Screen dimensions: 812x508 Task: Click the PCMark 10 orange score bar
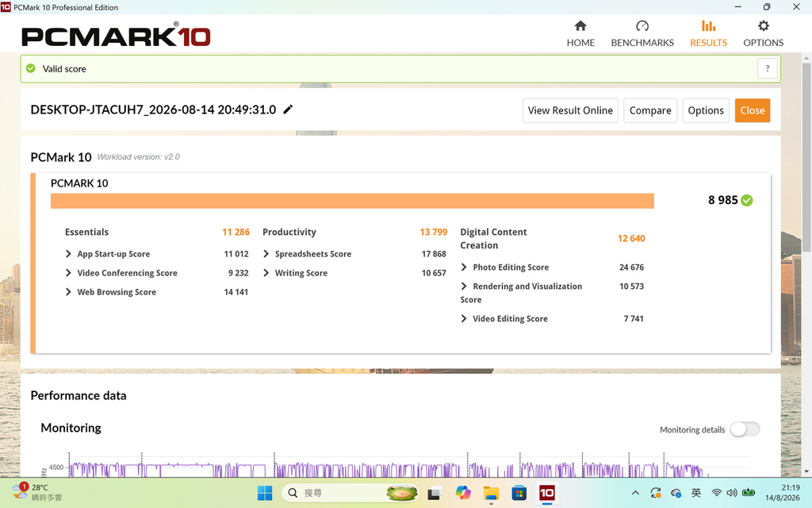352,201
